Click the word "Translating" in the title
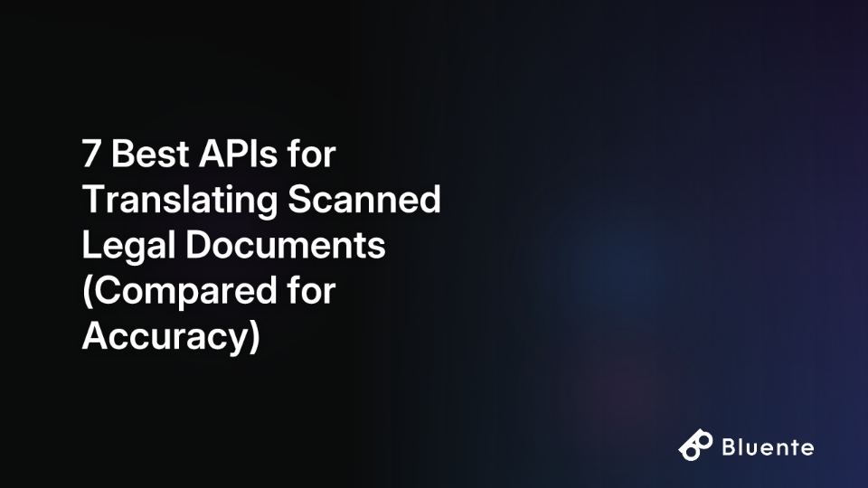The height and width of the screenshot is (488, 868). click(180, 199)
